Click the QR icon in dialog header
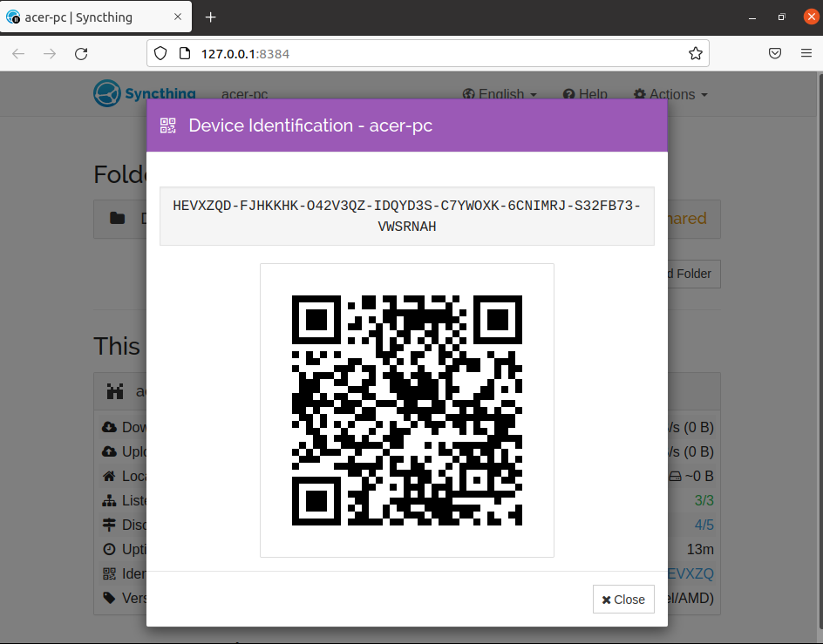The width and height of the screenshot is (823, 644). pos(168,125)
